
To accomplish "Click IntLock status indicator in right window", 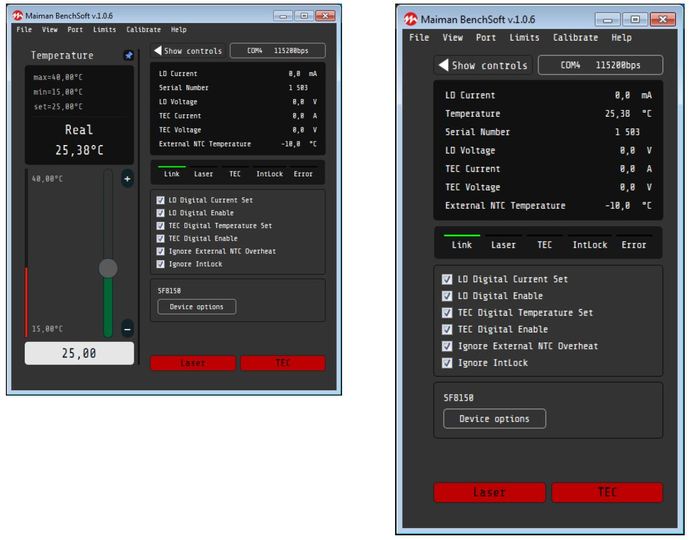I will tap(590, 243).
